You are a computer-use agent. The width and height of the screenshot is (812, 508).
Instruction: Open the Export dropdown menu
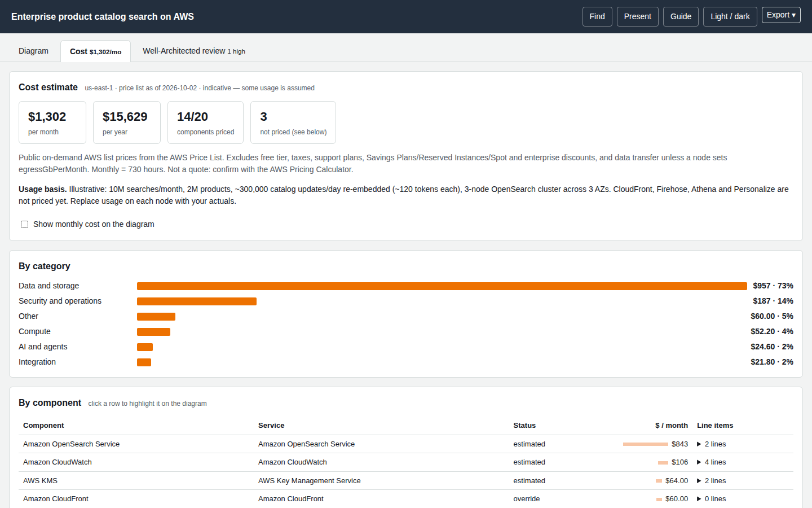(781, 15)
